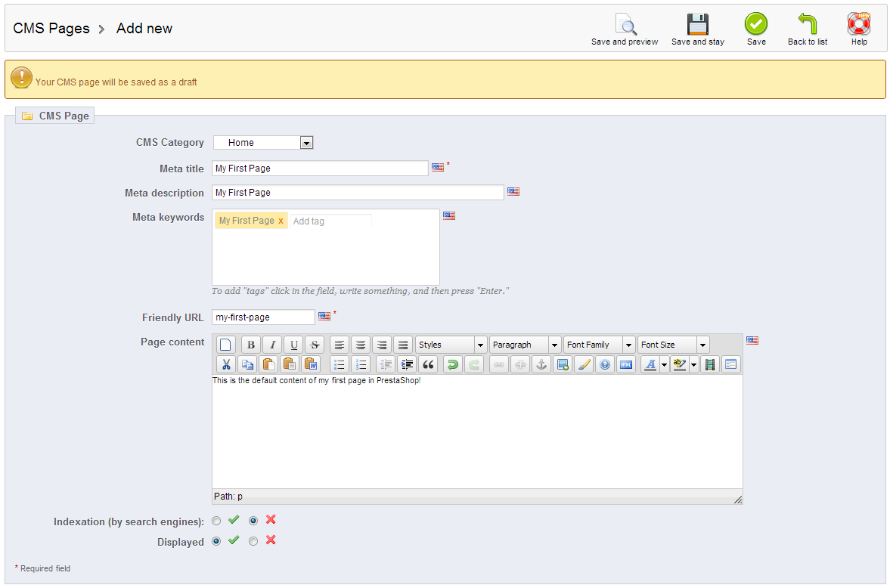Viewport: 890px width, 588px height.
Task: Open Help from the top toolbar
Action: (x=858, y=28)
